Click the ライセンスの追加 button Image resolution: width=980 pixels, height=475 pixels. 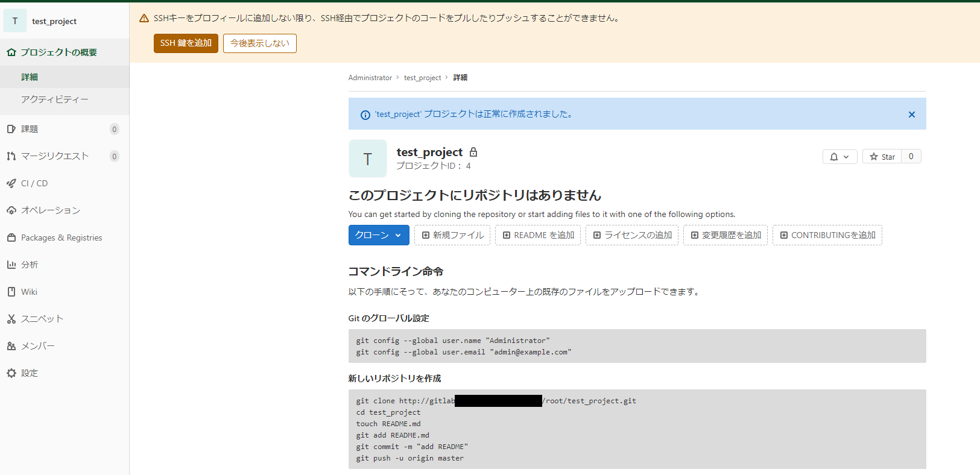[632, 235]
